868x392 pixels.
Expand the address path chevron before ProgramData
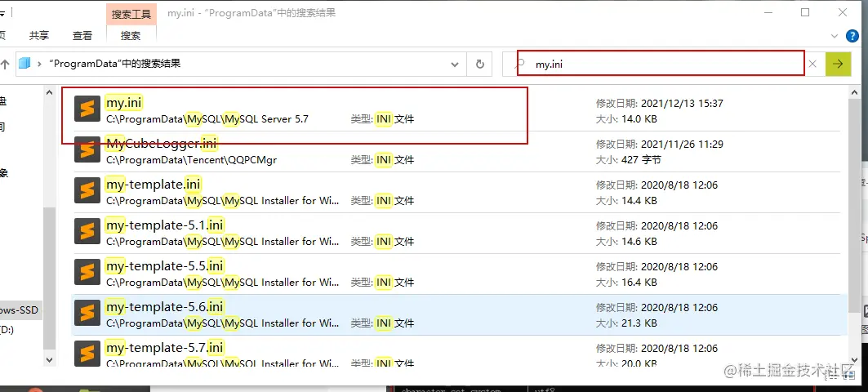[x=39, y=65]
